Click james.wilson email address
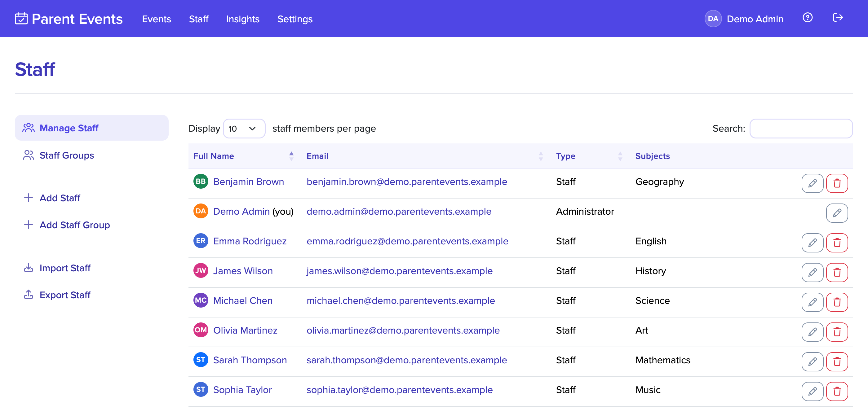This screenshot has width=868, height=407. (399, 271)
